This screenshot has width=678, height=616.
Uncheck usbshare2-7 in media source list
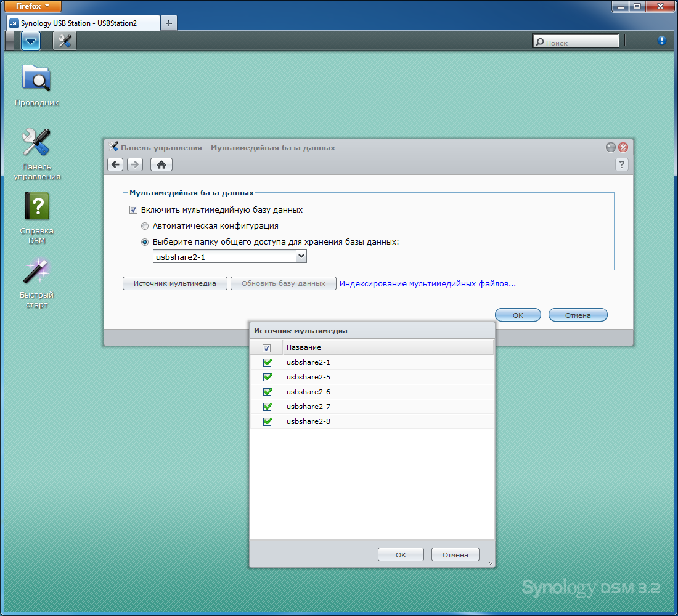pos(268,407)
